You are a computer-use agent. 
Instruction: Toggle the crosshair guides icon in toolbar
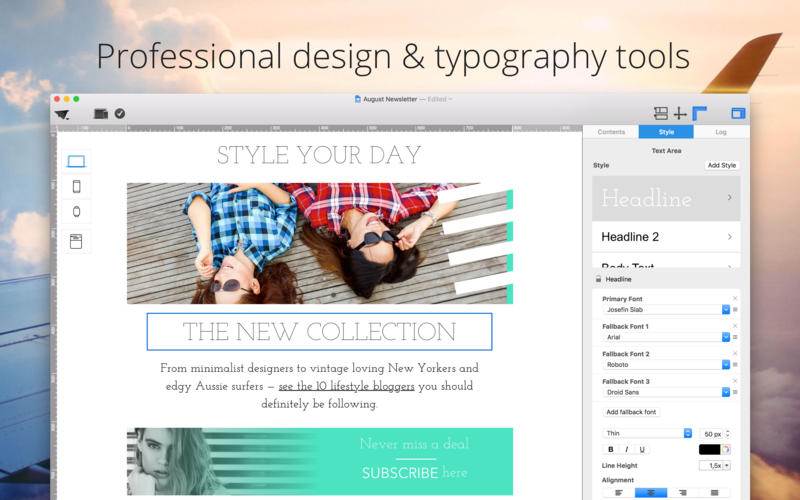pos(680,113)
